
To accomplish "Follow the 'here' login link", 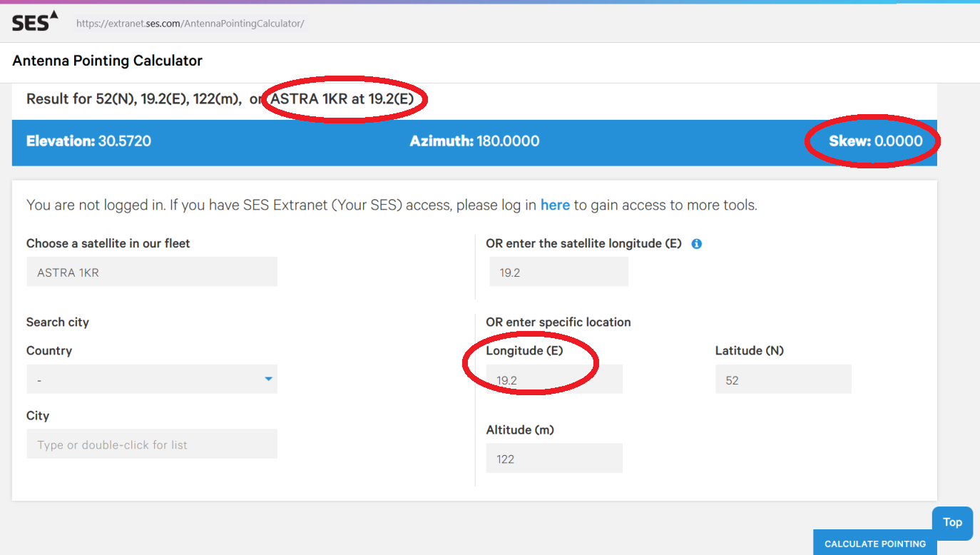I will [555, 205].
